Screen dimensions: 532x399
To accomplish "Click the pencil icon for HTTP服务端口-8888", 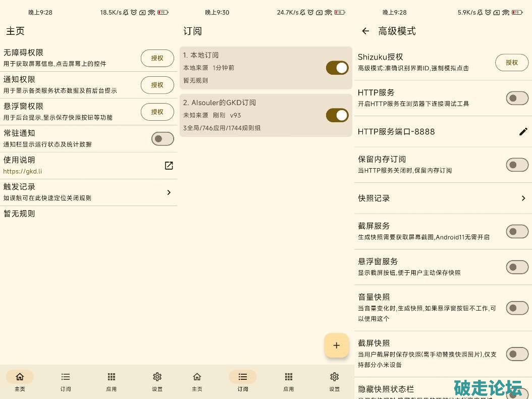I will pyautogui.click(x=523, y=132).
